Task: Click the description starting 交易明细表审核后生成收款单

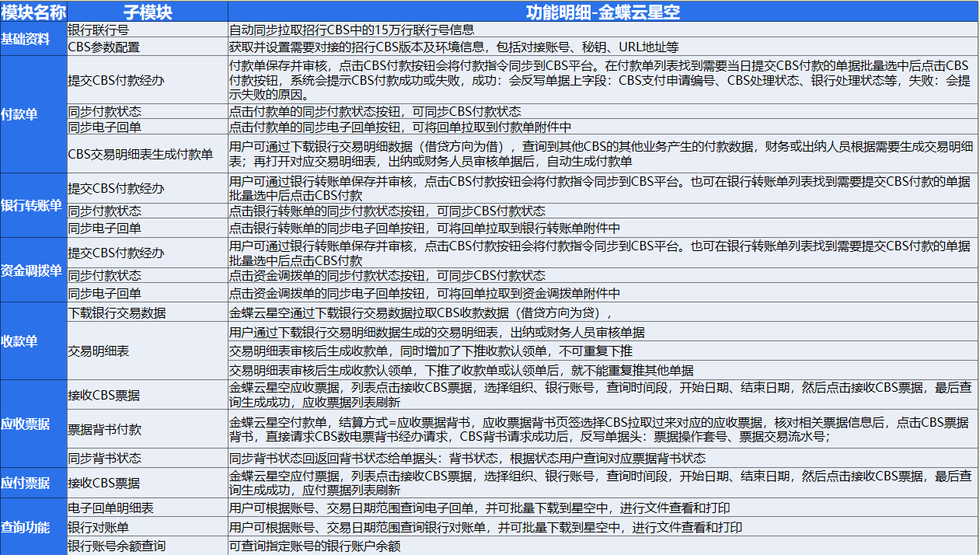Action: coord(603,351)
